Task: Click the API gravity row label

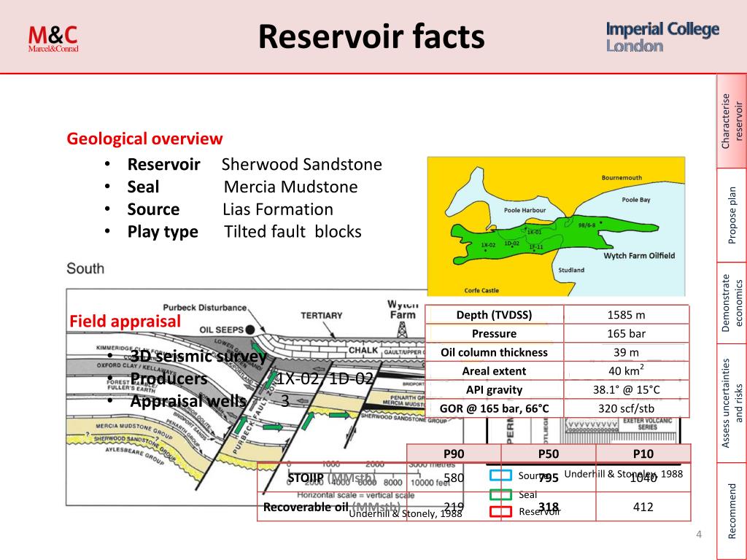Action: (494, 389)
